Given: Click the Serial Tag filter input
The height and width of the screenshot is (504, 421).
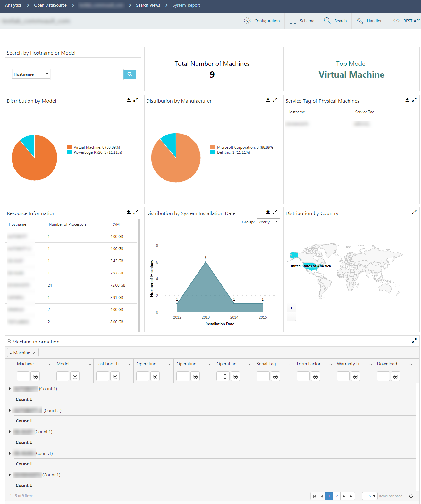Looking at the screenshot, I should [x=263, y=376].
